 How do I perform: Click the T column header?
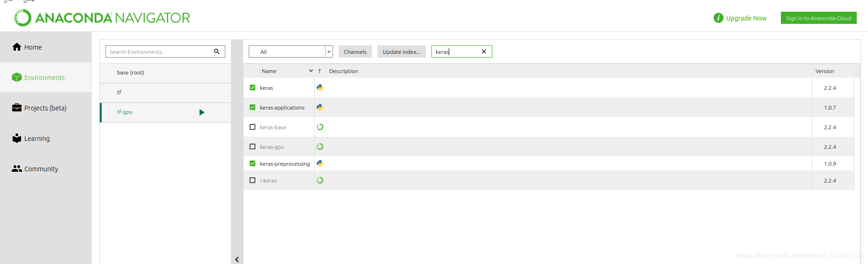(x=319, y=71)
